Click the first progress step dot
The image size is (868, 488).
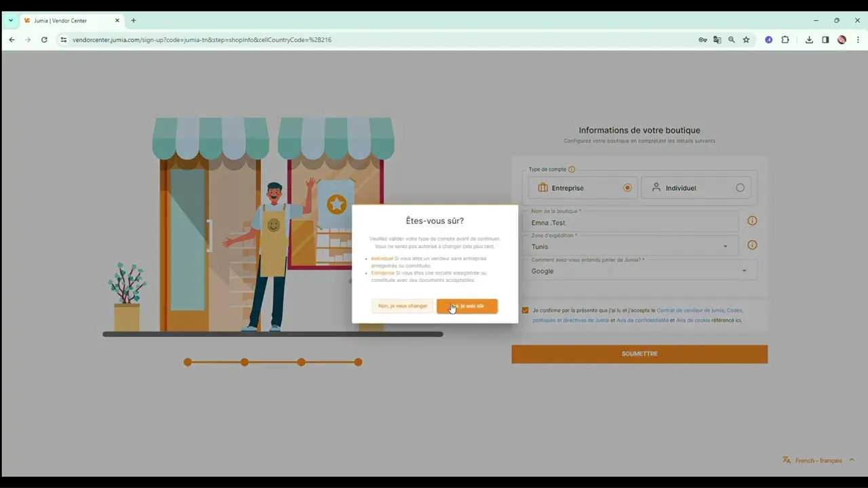[188, 362]
